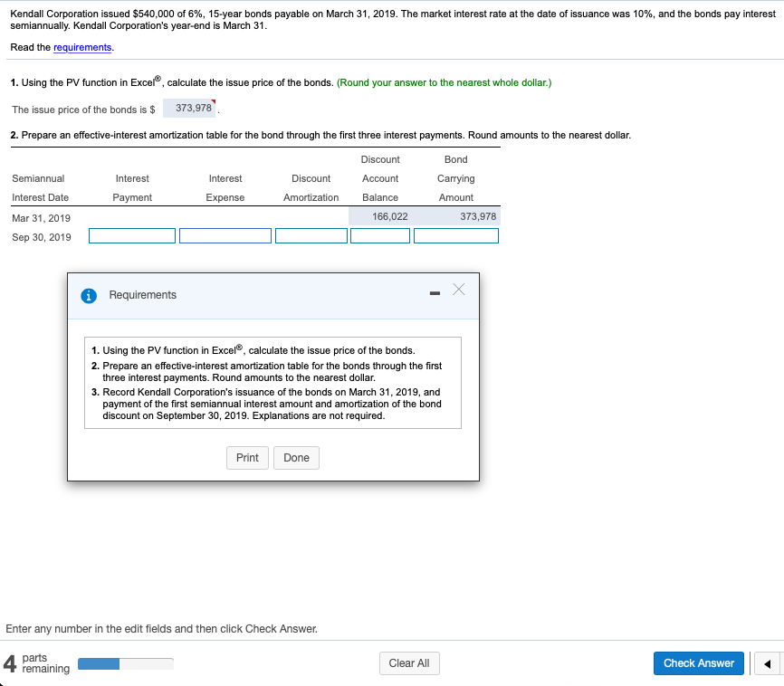784x686 pixels.
Task: Click Check Answer button
Action: click(699, 663)
